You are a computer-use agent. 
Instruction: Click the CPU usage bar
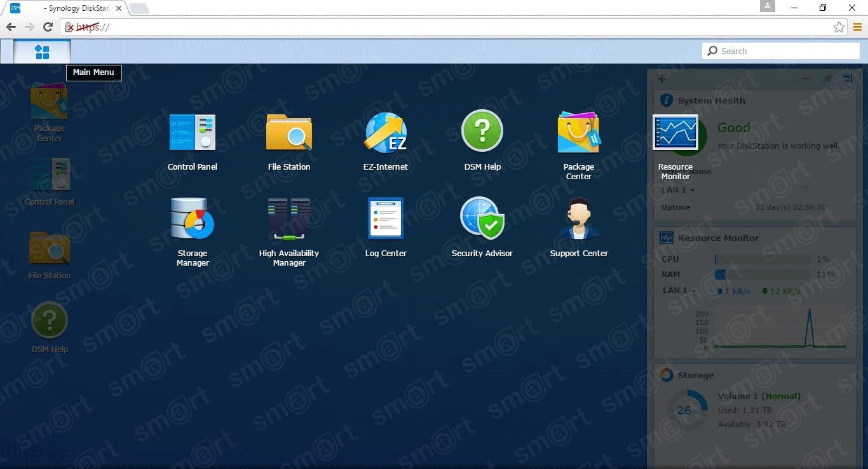coord(762,259)
